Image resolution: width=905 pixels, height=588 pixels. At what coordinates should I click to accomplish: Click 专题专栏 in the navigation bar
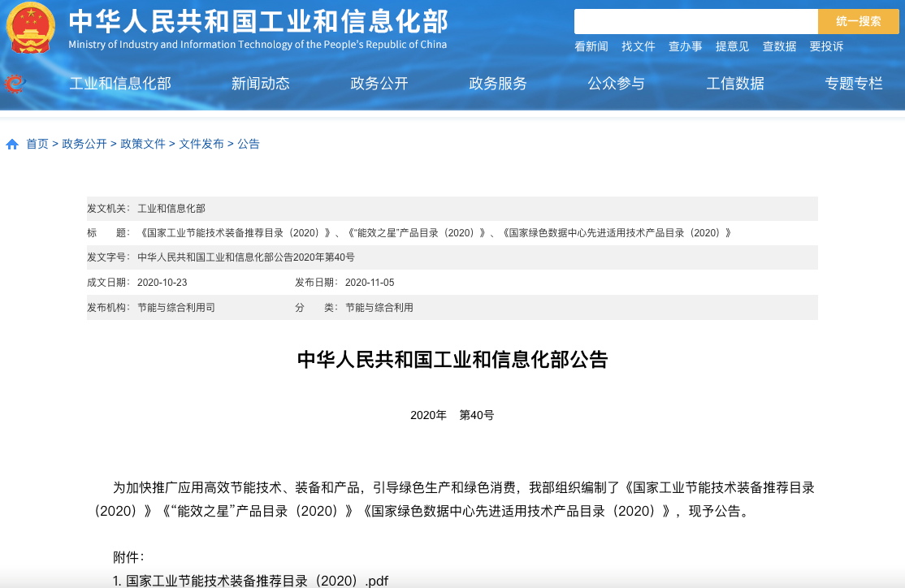(853, 83)
